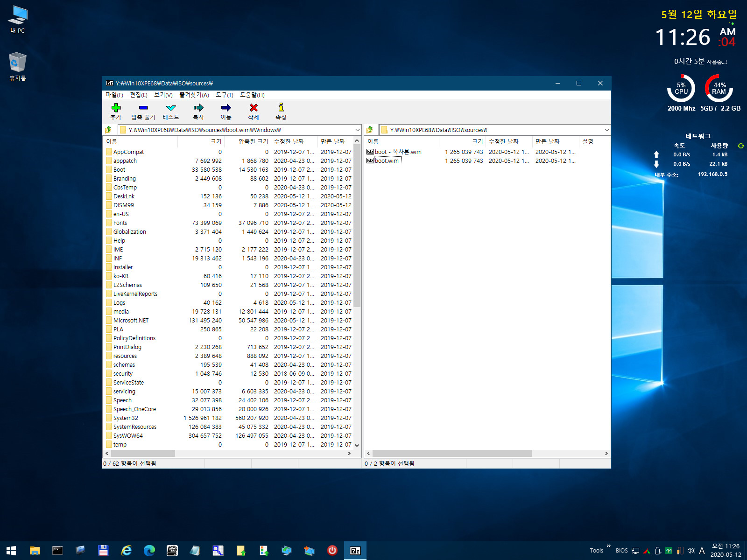Sort left panel by 압축된 크기 column
747x560 pixels.
[x=247, y=141]
